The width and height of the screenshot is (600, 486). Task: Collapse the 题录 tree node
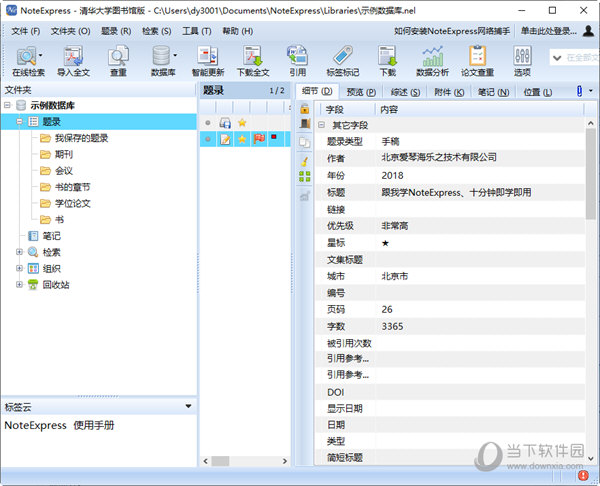point(20,121)
